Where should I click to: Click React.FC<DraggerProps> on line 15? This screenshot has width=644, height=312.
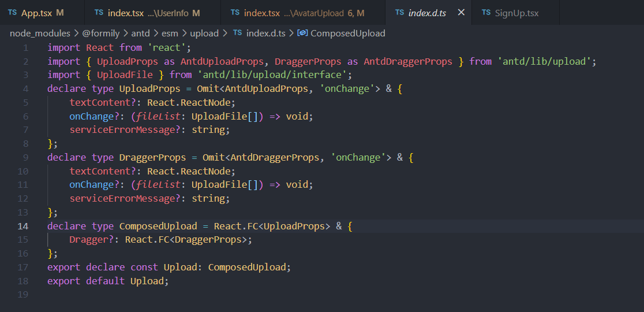(186, 240)
